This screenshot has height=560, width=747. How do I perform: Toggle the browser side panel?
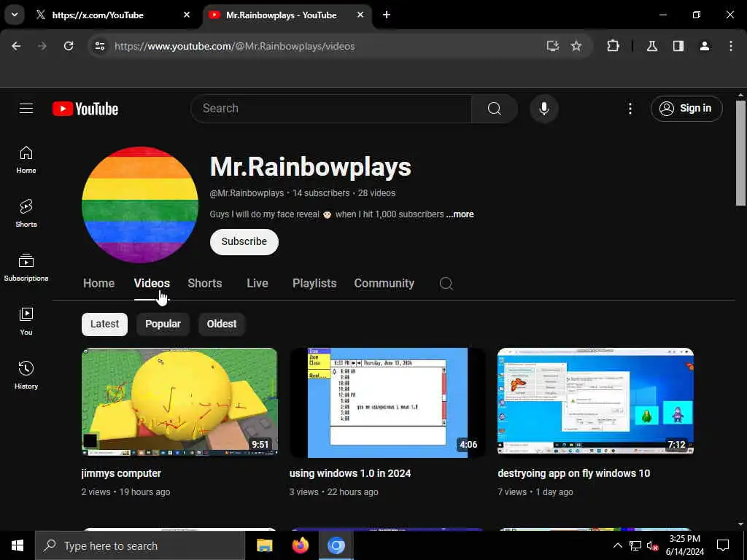coord(678,46)
